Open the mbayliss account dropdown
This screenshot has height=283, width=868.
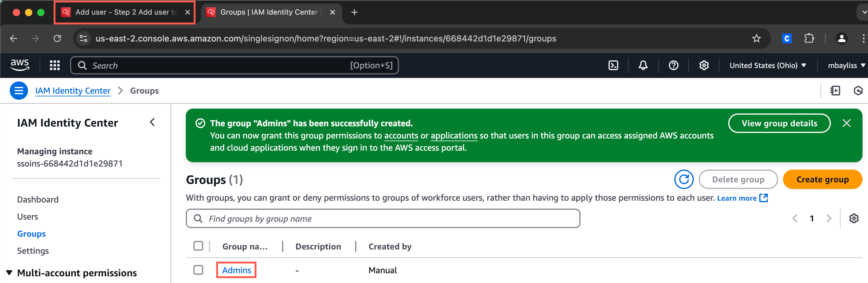click(846, 65)
